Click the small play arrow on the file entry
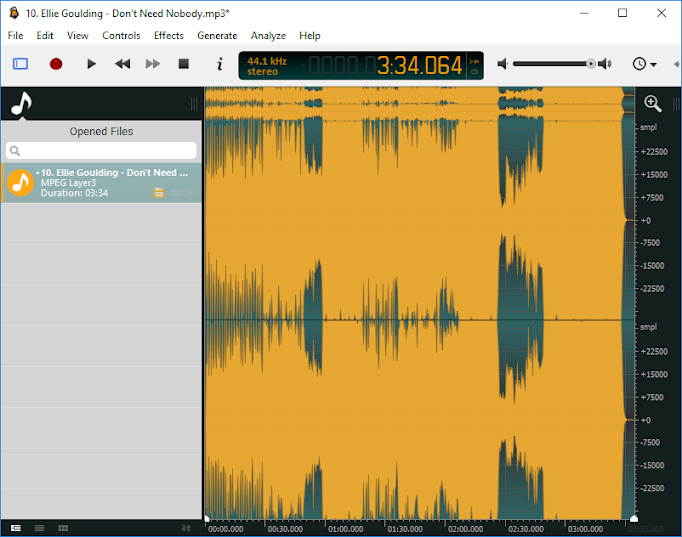This screenshot has width=682, height=537. coord(190,193)
